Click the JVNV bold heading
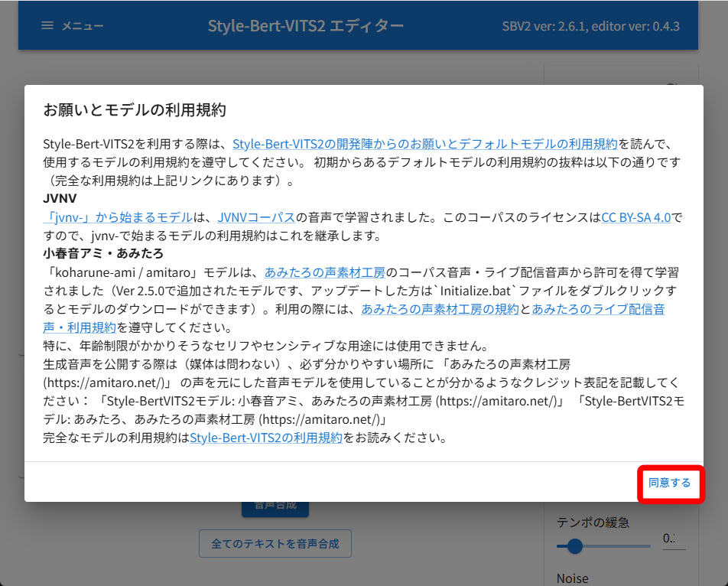 point(60,199)
